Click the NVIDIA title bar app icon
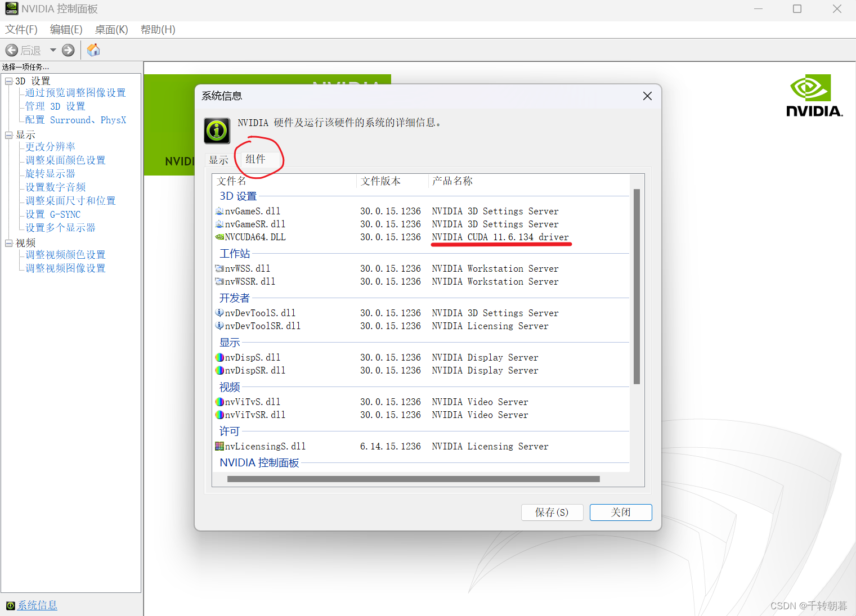The width and height of the screenshot is (856, 616). click(x=11, y=8)
